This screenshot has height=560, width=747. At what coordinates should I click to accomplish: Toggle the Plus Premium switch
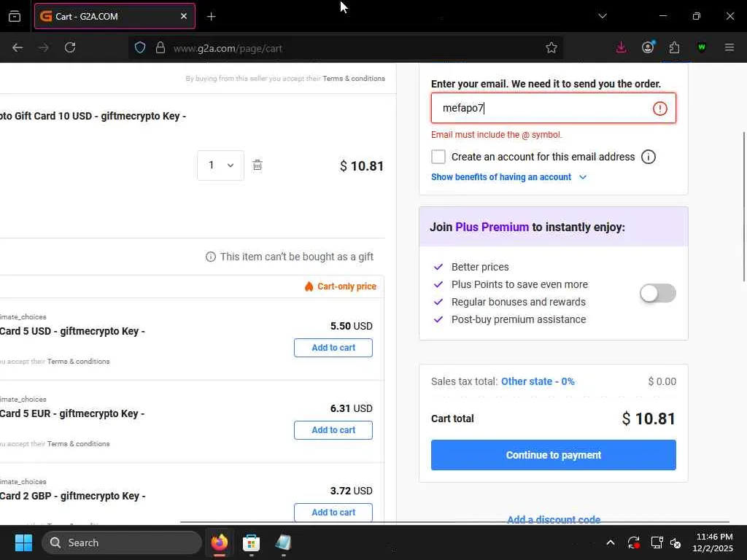point(657,293)
